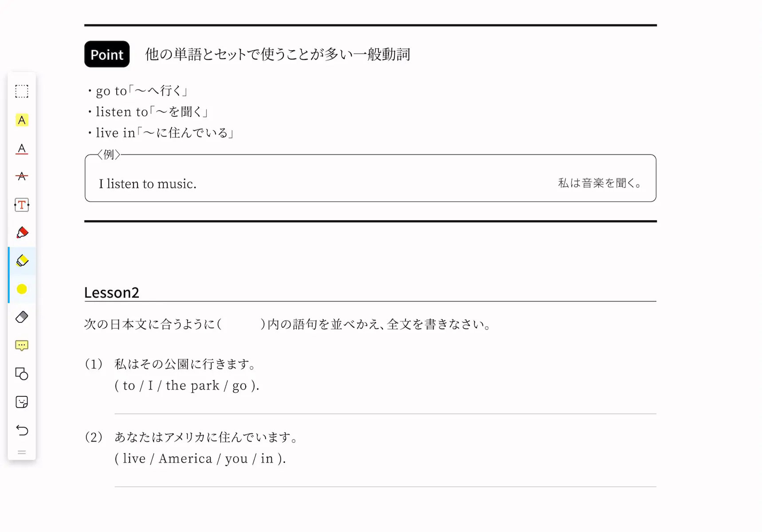Click the black Point label badge
Image resolution: width=762 pixels, height=532 pixels.
pos(107,54)
